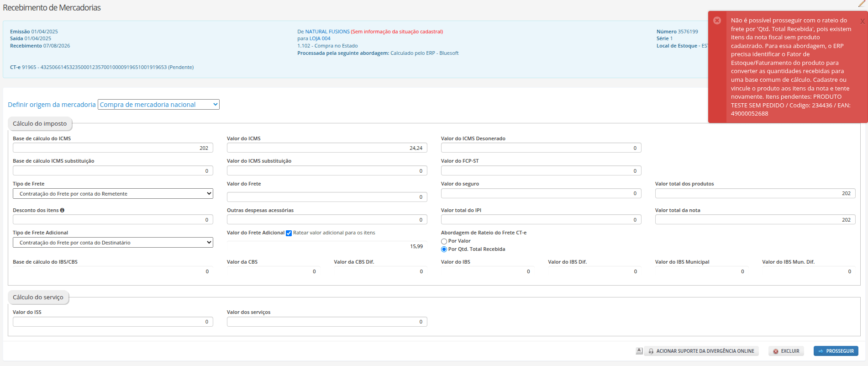Focus the 'Base de cálculo do ICMS' field
The width and height of the screenshot is (868, 366).
pyautogui.click(x=113, y=148)
